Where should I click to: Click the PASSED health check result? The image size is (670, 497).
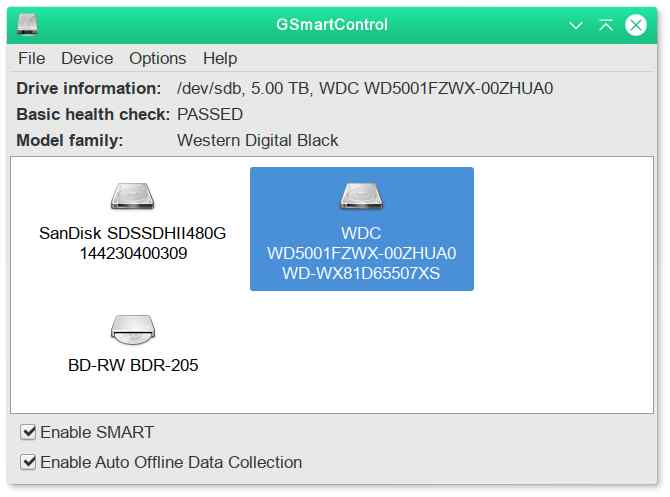coord(210,114)
